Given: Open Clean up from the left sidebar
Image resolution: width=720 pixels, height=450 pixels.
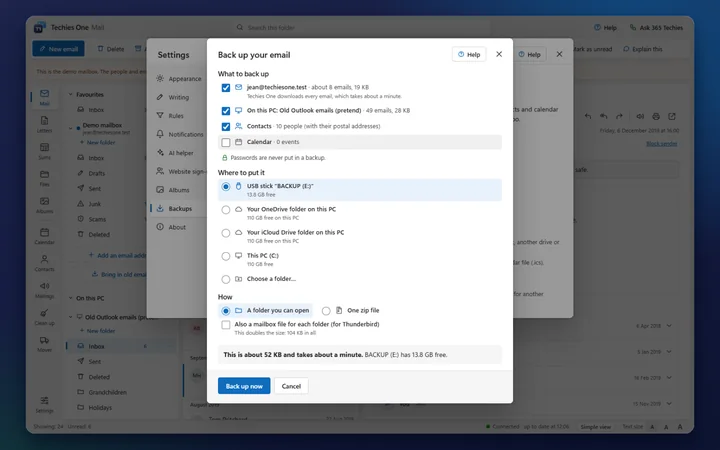Looking at the screenshot, I should (44, 317).
